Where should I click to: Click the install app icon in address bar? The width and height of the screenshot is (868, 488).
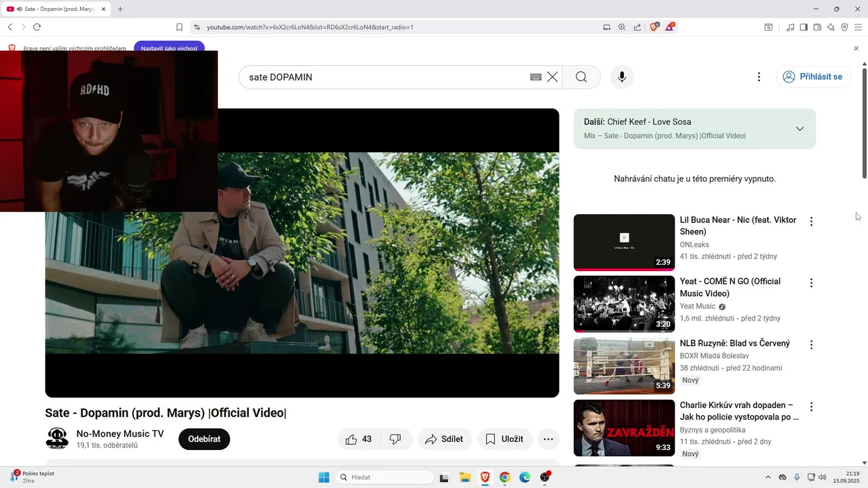607,27
